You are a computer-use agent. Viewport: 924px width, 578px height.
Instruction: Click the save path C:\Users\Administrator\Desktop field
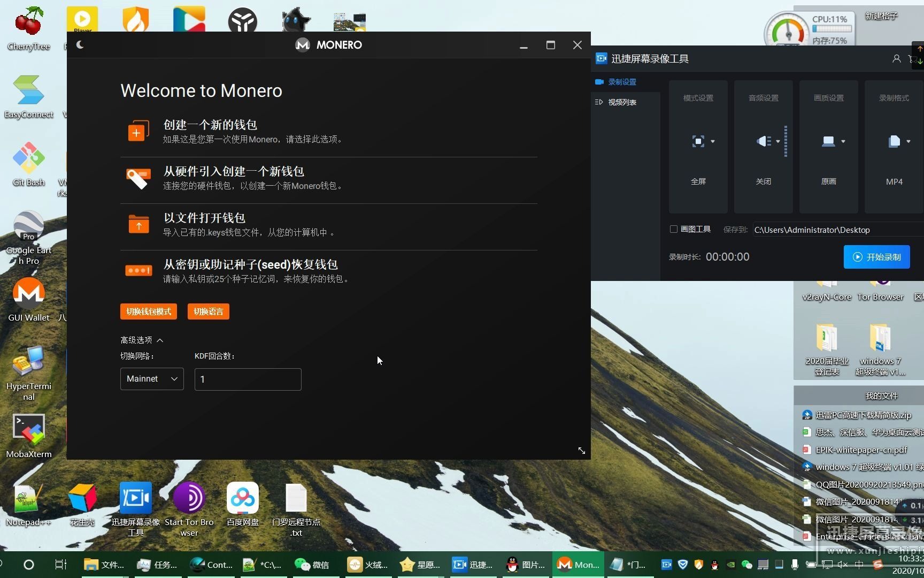pos(838,230)
